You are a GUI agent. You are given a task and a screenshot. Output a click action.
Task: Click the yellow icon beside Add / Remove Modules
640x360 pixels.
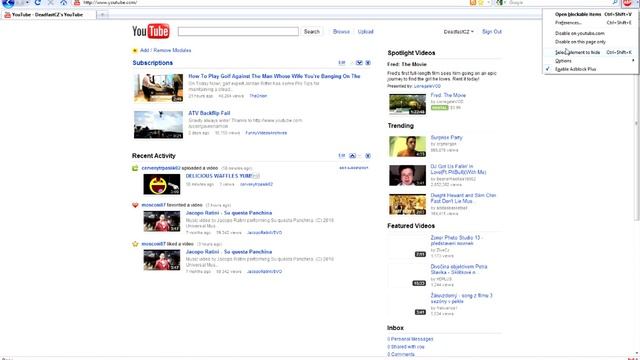135,51
